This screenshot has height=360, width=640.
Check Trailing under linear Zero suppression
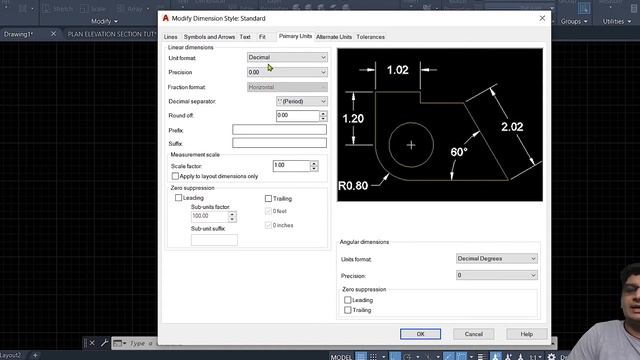[268, 198]
